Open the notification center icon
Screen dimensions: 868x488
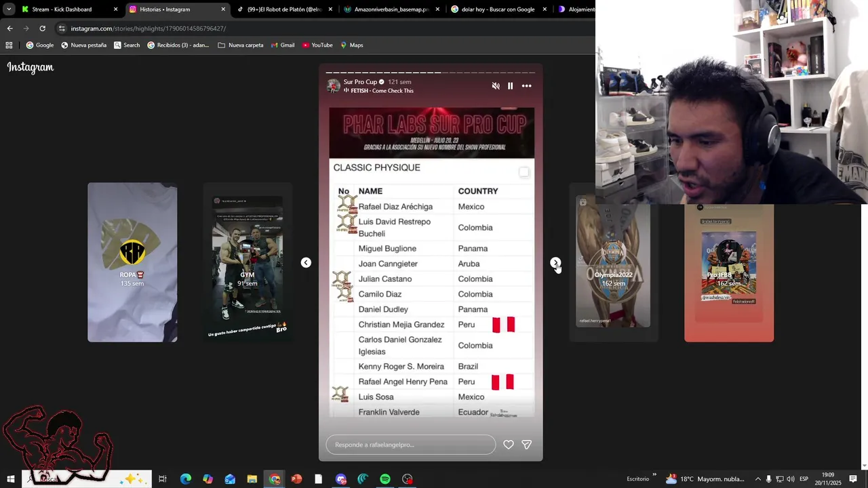coord(853,479)
